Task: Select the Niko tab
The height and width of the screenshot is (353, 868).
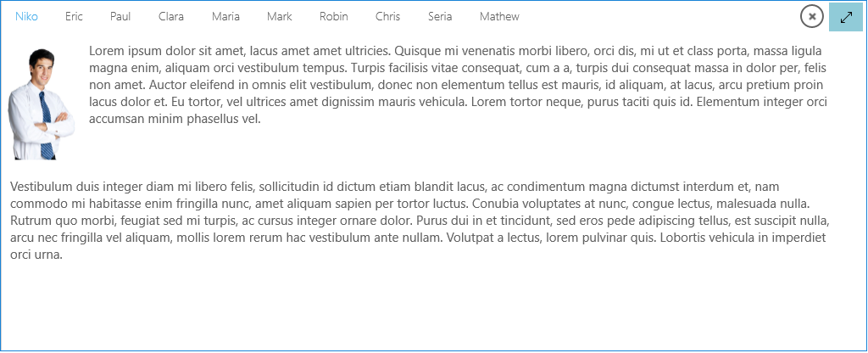Action: pos(26,17)
